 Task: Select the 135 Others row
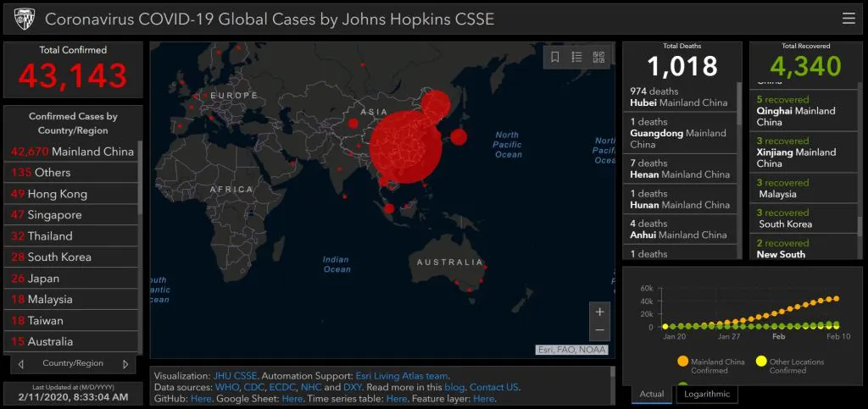tap(71, 173)
